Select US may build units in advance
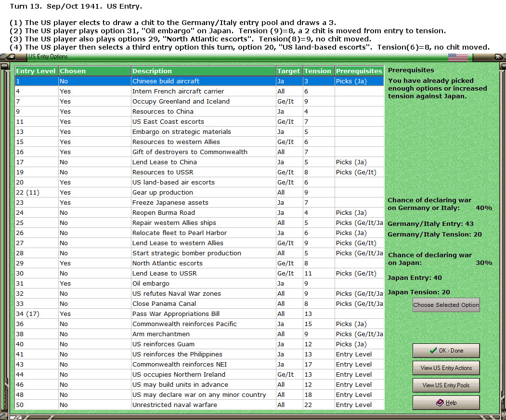Screen dimensions: 506x420 tap(199, 384)
